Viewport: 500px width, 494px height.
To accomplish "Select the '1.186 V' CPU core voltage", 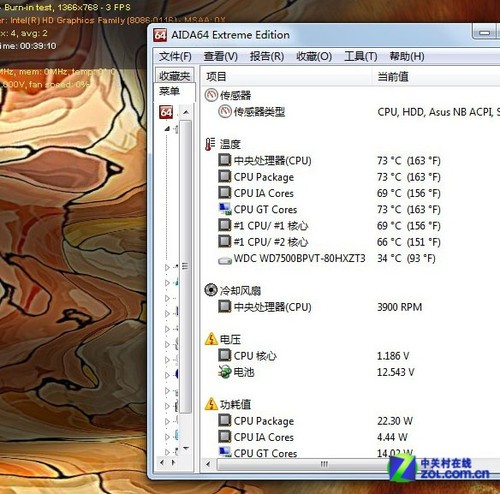I will click(x=393, y=356).
